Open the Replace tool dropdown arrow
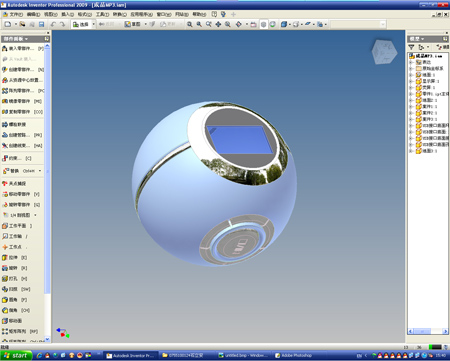 point(40,171)
